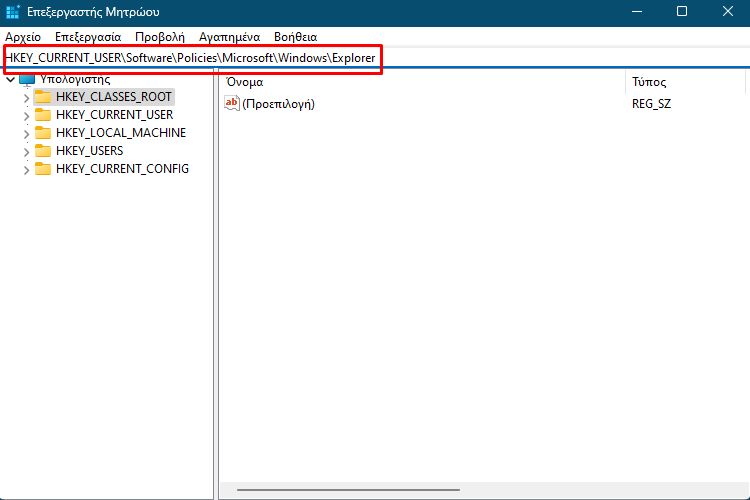750x500 pixels.
Task: Maximize the Registry Editor window
Action: pyautogui.click(x=682, y=11)
